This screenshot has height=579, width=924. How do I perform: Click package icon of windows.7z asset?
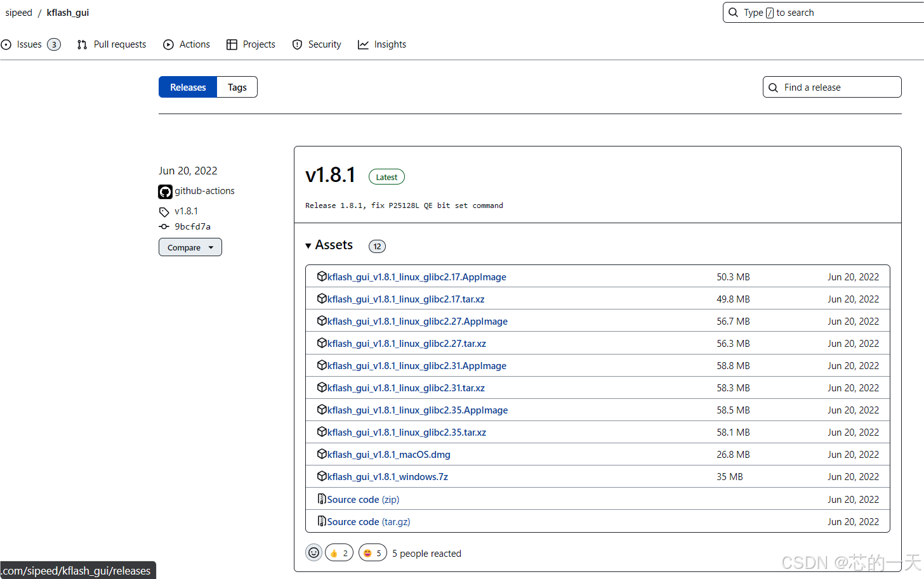tap(322, 476)
